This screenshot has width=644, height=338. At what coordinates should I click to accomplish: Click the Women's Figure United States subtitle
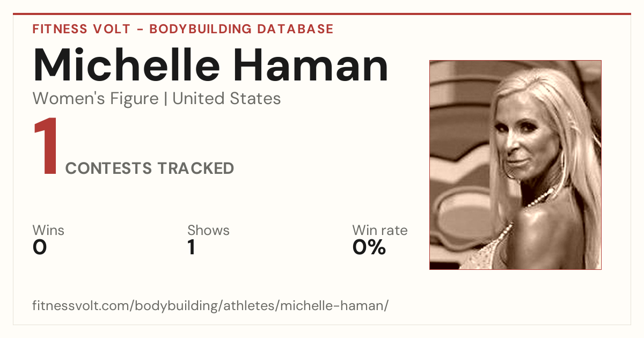coord(157,99)
